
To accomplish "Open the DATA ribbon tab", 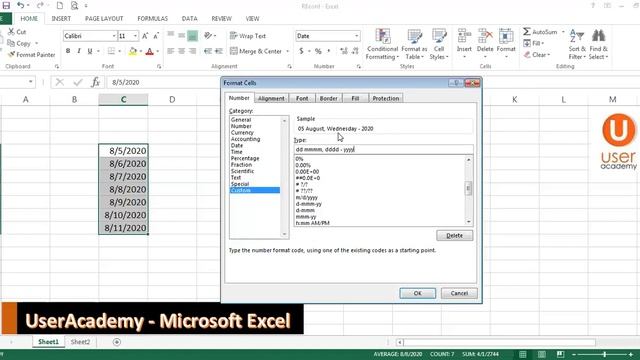I will [x=189, y=19].
